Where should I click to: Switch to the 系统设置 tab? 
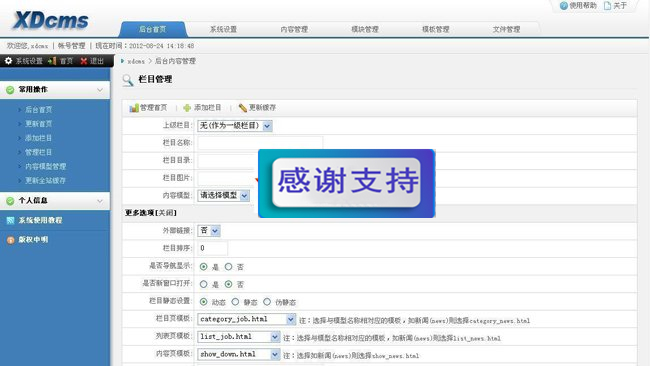pyautogui.click(x=223, y=29)
